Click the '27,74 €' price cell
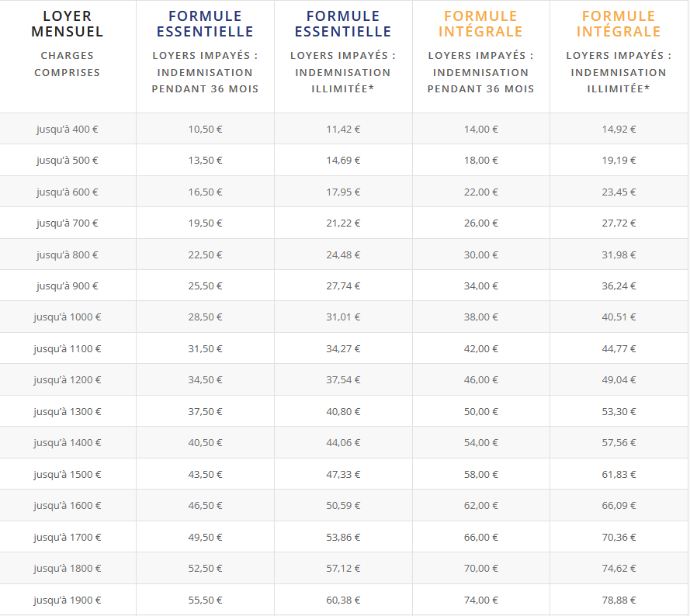The width and height of the screenshot is (690, 616). click(343, 286)
